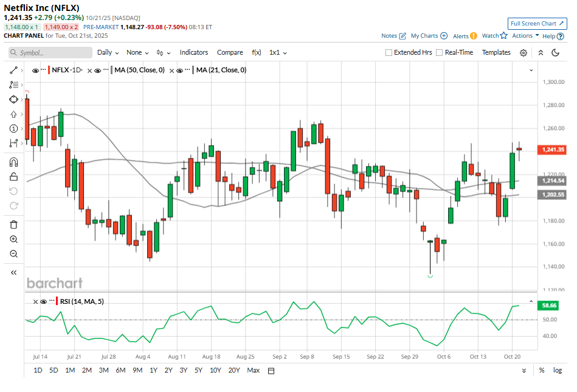The height and width of the screenshot is (392, 577).
Task: Open the Indicators menu
Action: 193,53
